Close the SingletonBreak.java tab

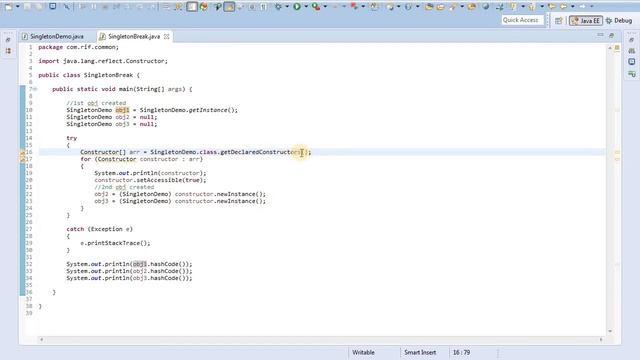[x=167, y=36]
